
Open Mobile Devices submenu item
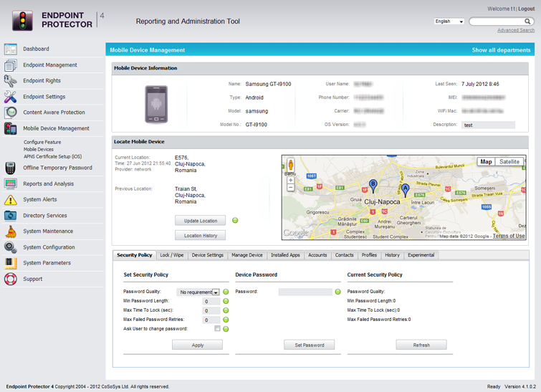point(38,149)
